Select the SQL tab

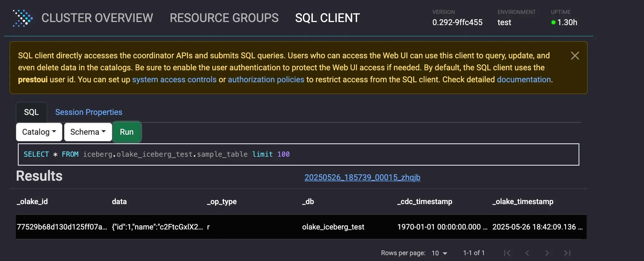(31, 112)
